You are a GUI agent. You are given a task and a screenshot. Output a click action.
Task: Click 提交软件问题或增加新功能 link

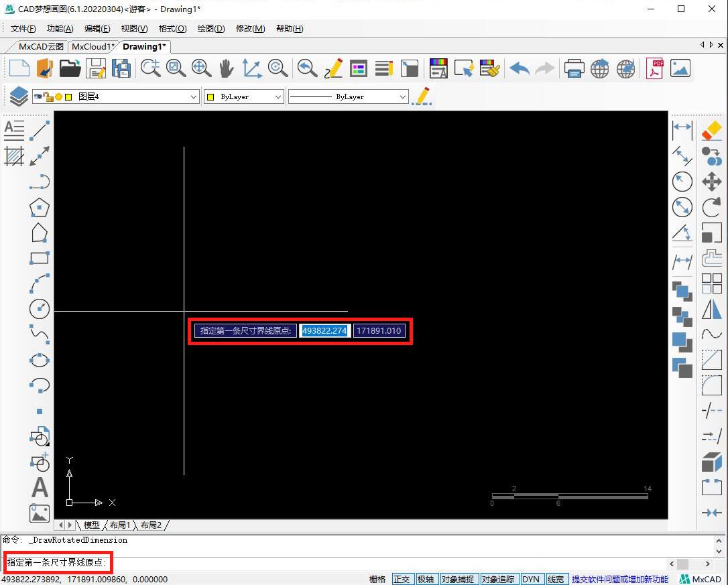[619, 579]
